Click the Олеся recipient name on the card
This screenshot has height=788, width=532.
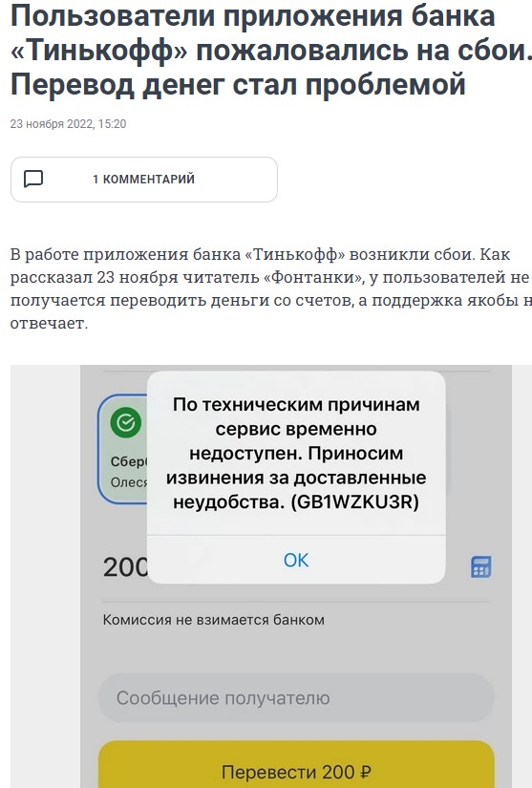(129, 482)
